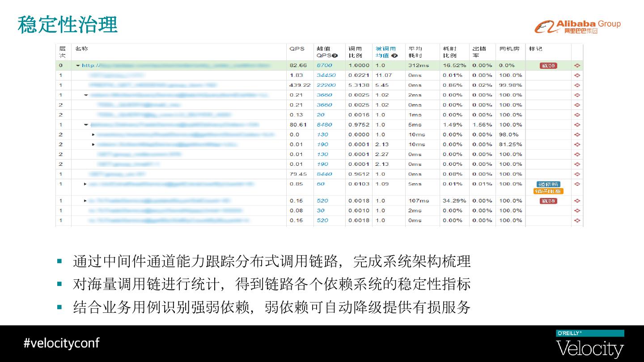
Task: Click the 439.22 QPS cell
Action: pyautogui.click(x=300, y=85)
